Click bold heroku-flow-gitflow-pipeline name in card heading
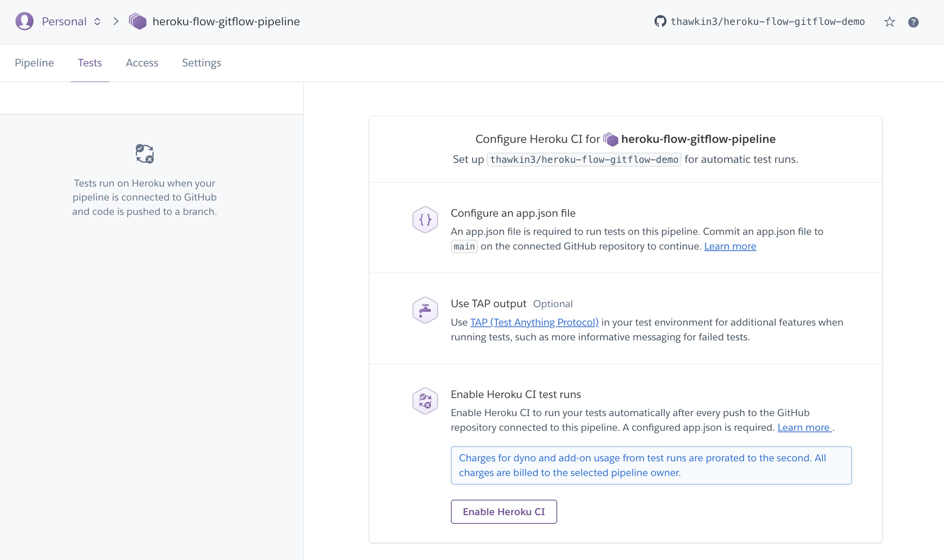 698,139
